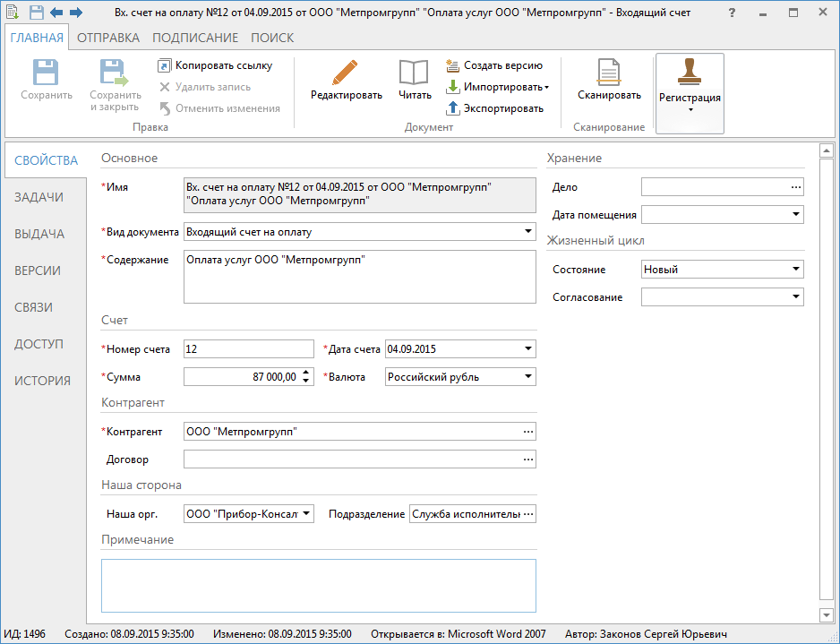The width and height of the screenshot is (840, 644).
Task: Open the Регистрация stamp menu
Action: pyautogui.click(x=690, y=93)
